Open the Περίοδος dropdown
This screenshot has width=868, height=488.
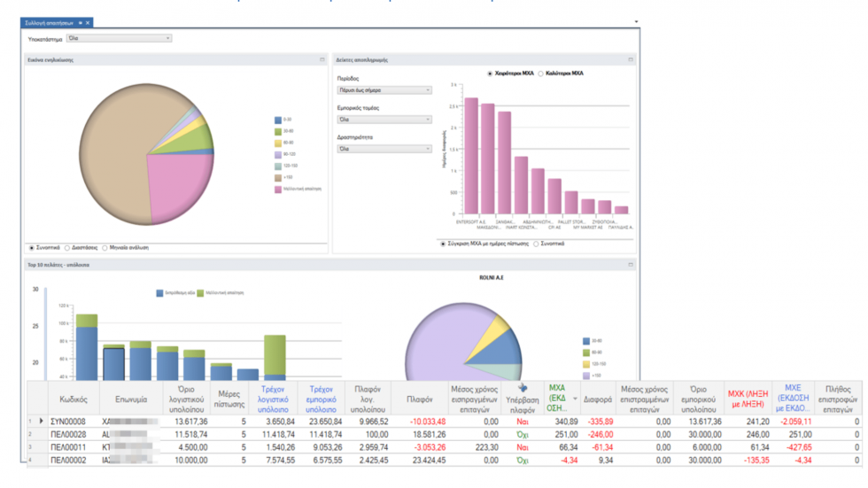(x=384, y=90)
